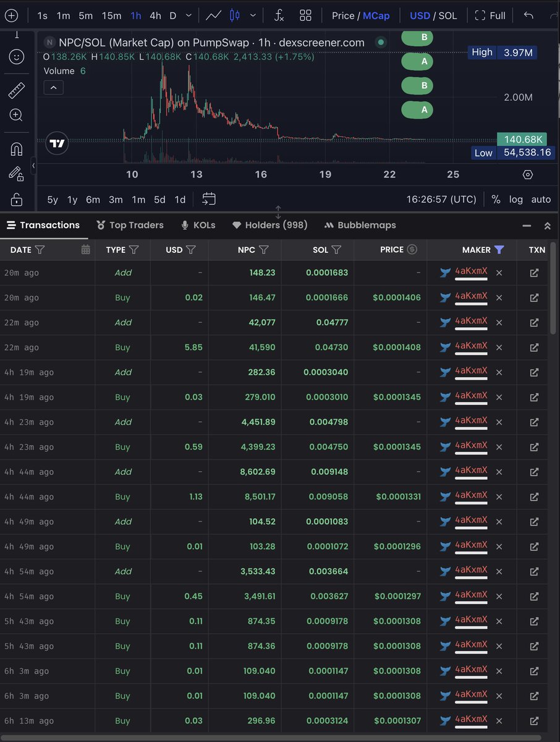Minimize the transactions panel

tap(526, 226)
